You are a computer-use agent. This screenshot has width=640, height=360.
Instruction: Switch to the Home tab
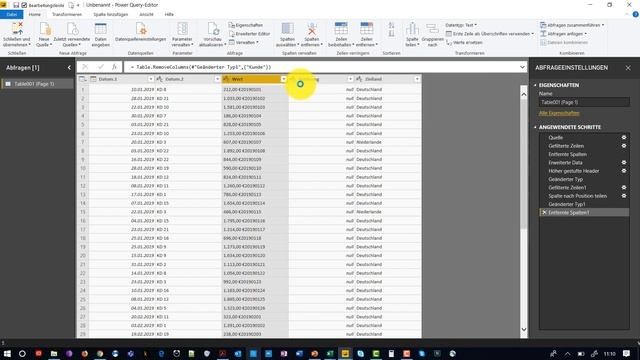[x=35, y=14]
